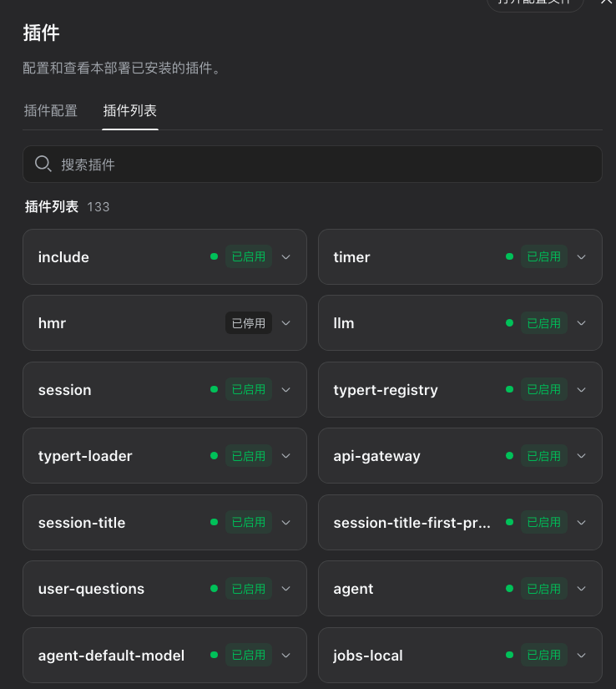616x689 pixels.
Task: Click the green status dot for jobs-local
Action: click(x=509, y=655)
